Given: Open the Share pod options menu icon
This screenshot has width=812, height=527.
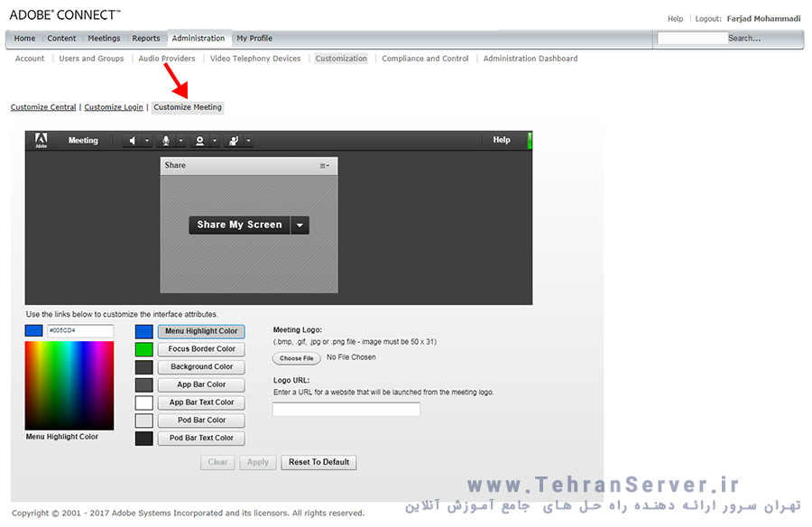Looking at the screenshot, I should click(x=325, y=166).
